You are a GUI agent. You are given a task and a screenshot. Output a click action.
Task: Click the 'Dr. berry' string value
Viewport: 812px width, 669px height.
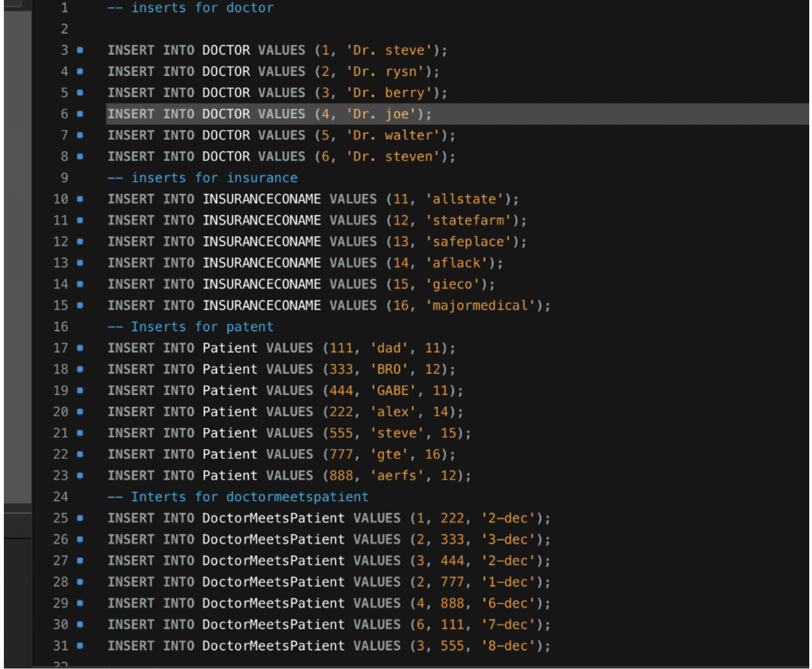pyautogui.click(x=389, y=93)
